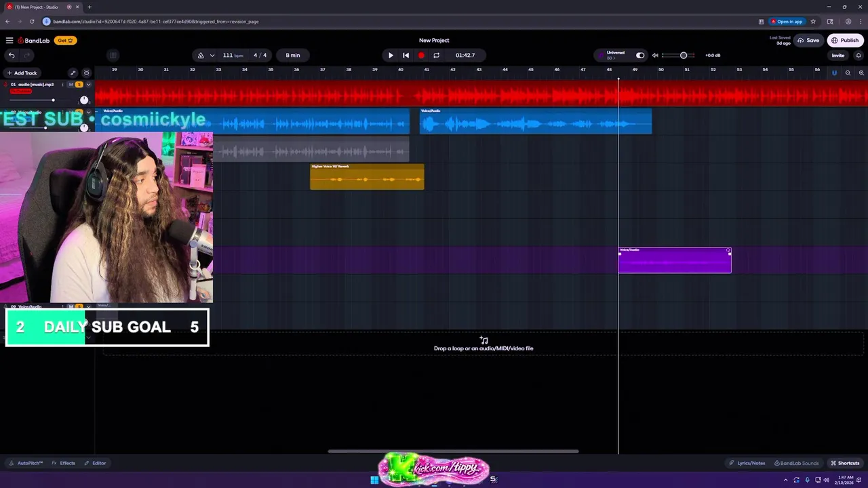Open a new browser tab
Image resolution: width=868 pixels, height=488 pixels.
coord(90,7)
